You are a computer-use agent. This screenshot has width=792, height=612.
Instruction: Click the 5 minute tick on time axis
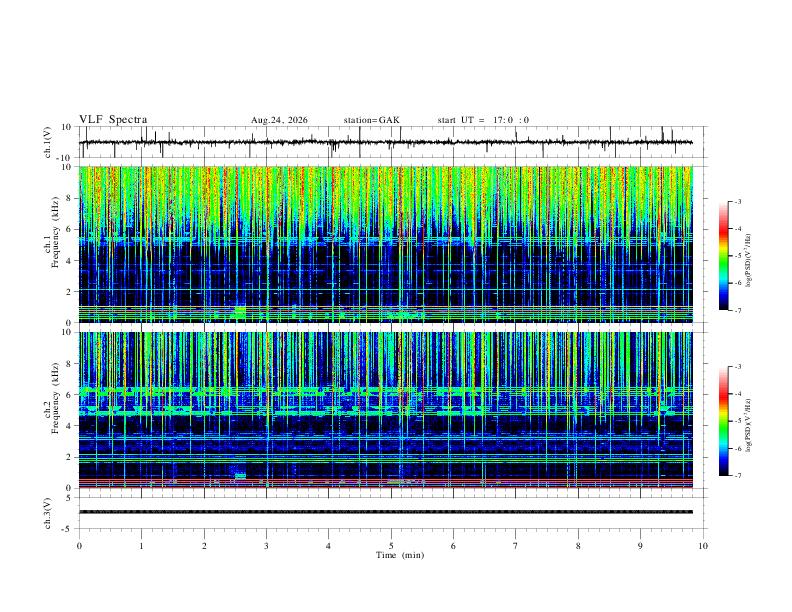click(391, 546)
